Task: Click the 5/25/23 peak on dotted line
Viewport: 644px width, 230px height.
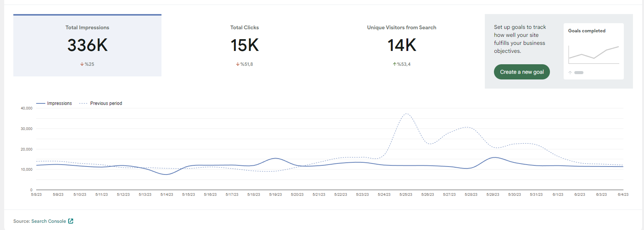Action: (406, 114)
